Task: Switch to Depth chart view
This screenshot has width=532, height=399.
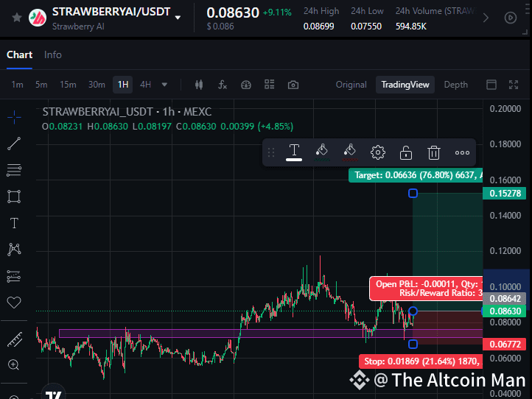Action: click(x=455, y=85)
